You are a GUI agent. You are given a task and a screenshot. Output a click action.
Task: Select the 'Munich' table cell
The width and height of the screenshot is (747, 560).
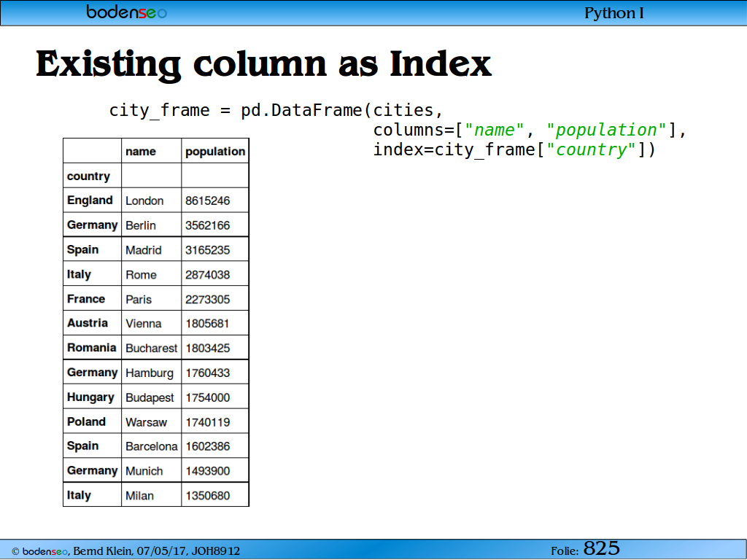[152, 471]
